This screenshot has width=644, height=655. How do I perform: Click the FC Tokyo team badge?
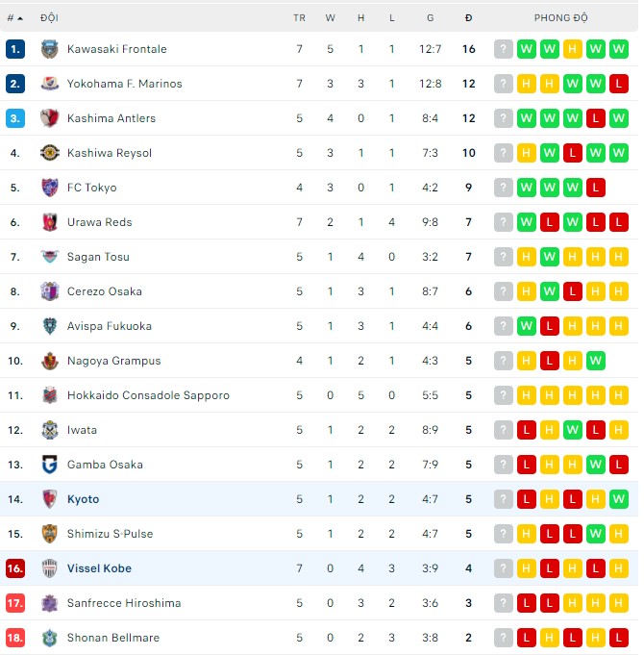point(50,188)
